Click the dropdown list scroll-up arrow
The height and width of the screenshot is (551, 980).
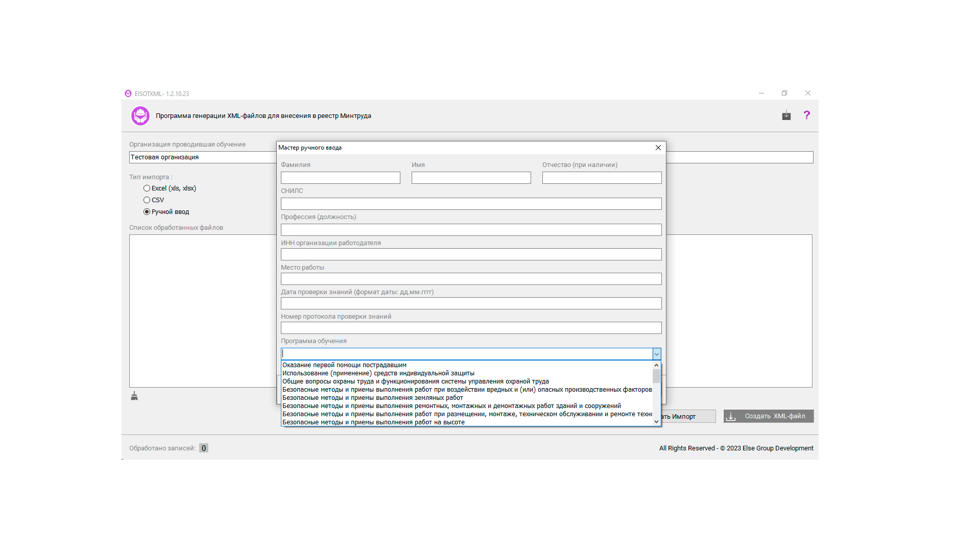pos(657,365)
